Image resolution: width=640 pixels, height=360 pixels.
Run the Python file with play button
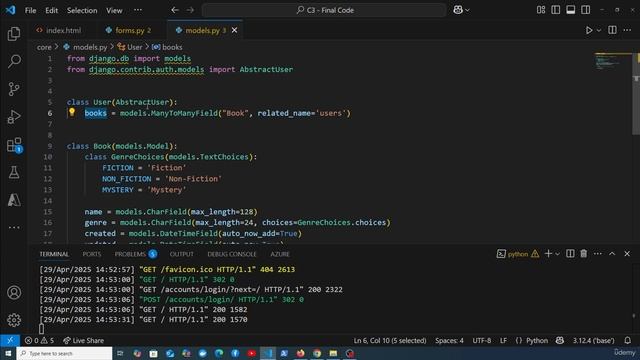point(589,30)
